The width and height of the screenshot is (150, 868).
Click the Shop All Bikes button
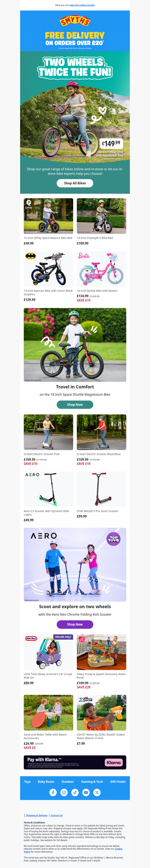click(x=75, y=183)
